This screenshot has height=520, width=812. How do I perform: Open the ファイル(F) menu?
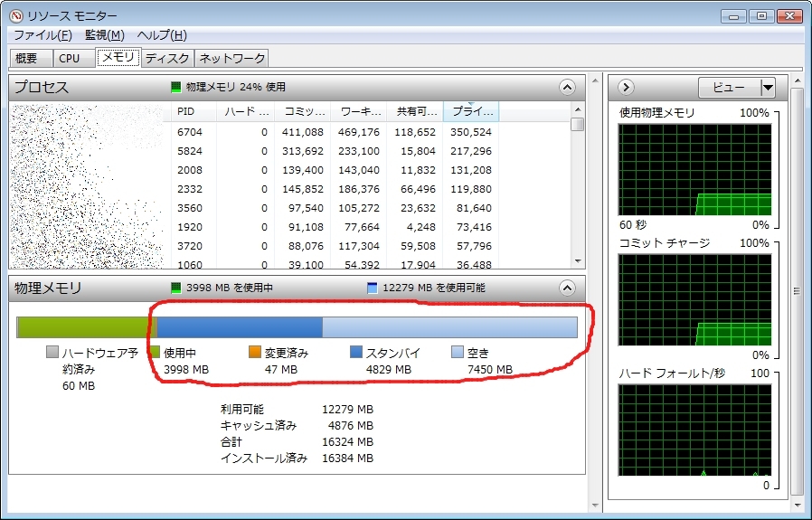(42, 35)
